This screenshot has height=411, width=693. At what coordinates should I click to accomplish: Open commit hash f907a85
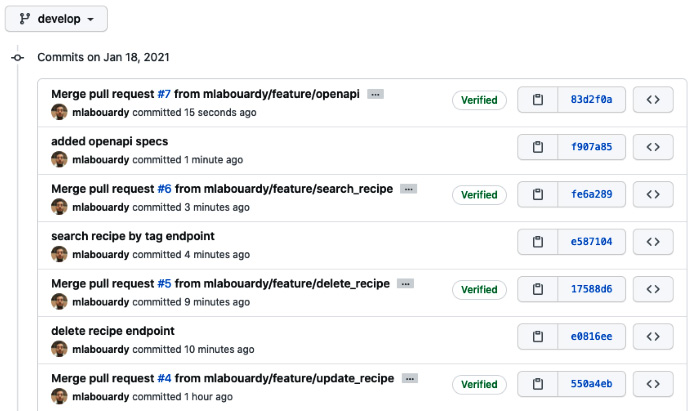pos(591,147)
